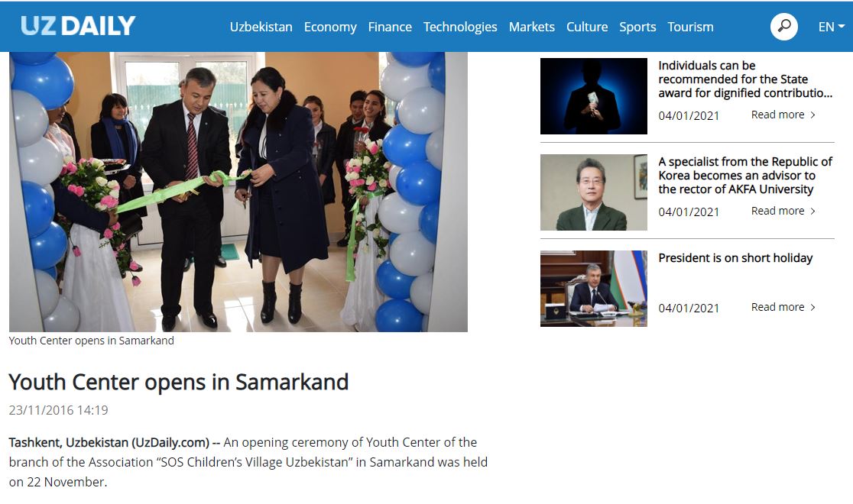The image size is (853, 504).
Task: Open the Technologies section
Action: pos(460,27)
